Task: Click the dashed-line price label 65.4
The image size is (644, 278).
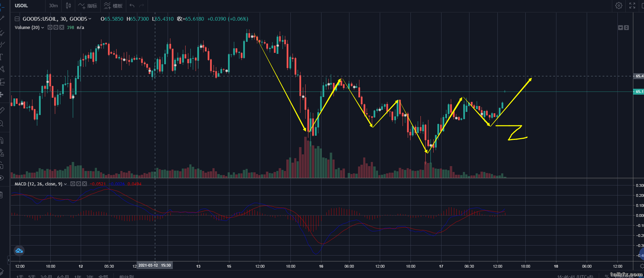Action: pyautogui.click(x=639, y=76)
